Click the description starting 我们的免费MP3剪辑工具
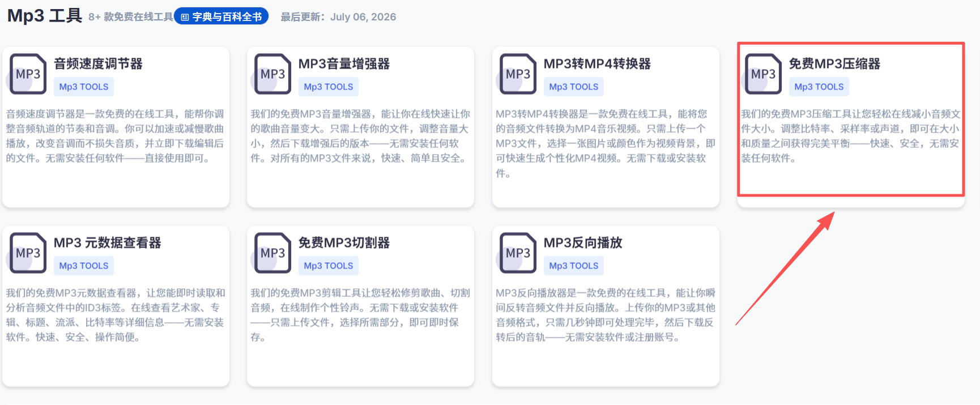The height and width of the screenshot is (405, 980). point(360,315)
